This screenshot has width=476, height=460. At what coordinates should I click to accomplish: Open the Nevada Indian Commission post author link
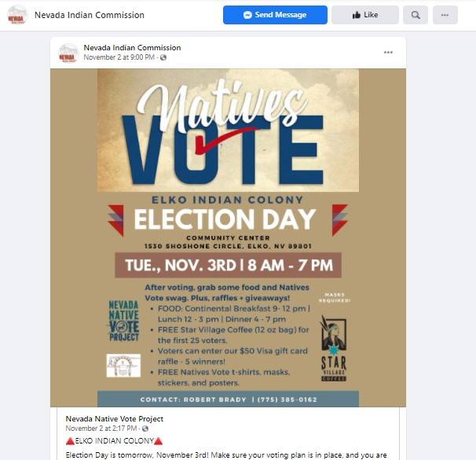(132, 48)
